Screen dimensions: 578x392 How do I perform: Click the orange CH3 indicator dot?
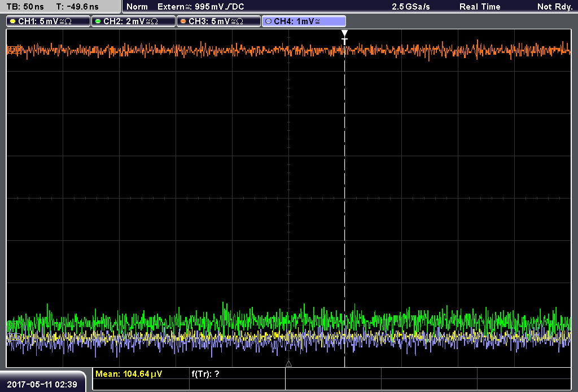pyautogui.click(x=183, y=21)
